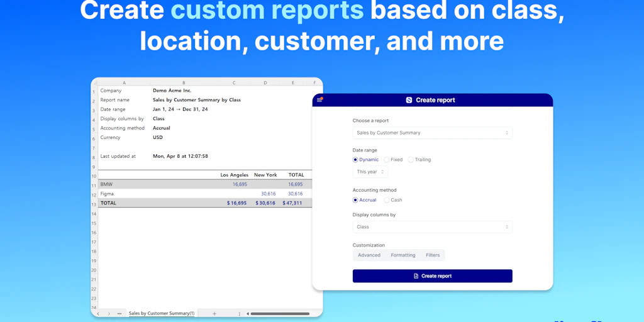Open the Display columns by dropdown

[433, 226]
